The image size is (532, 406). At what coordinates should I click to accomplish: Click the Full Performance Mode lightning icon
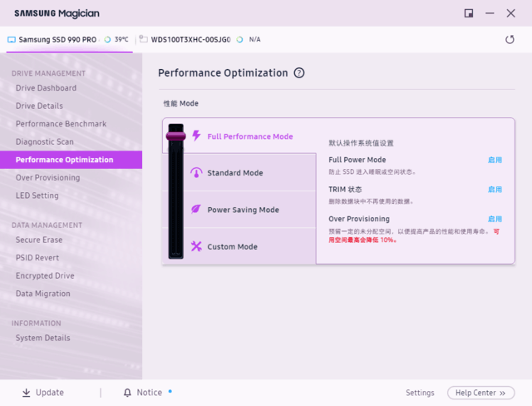[196, 136]
